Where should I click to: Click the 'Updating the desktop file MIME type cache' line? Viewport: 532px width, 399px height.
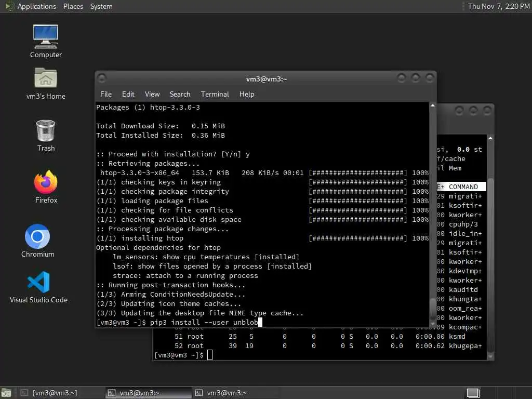(200, 313)
